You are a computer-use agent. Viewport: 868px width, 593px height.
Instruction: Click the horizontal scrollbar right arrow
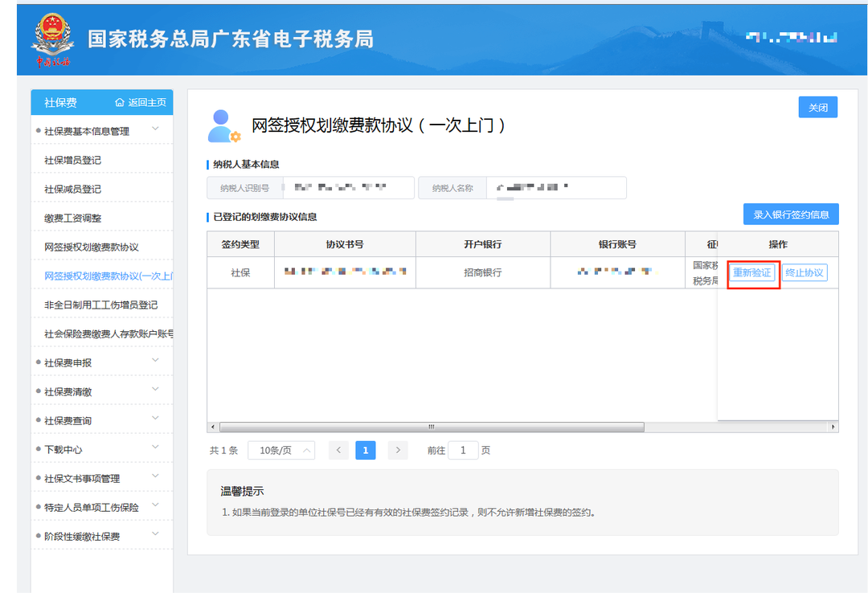pyautogui.click(x=833, y=427)
